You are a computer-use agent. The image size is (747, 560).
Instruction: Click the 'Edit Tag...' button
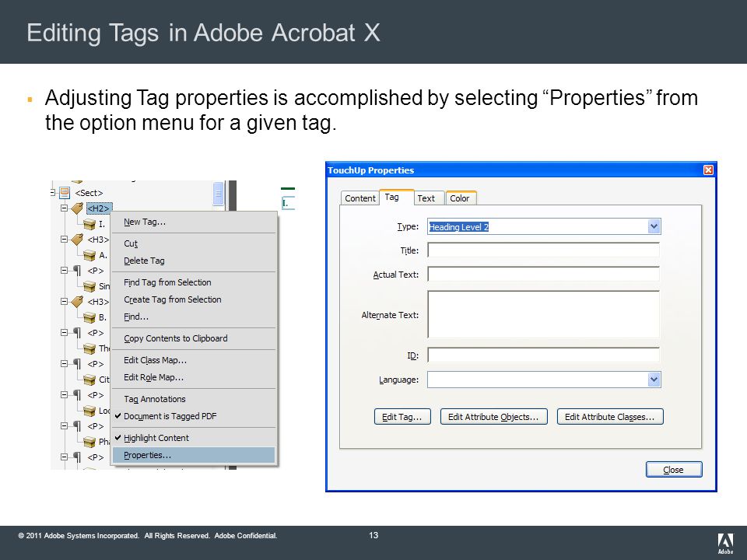pos(402,417)
